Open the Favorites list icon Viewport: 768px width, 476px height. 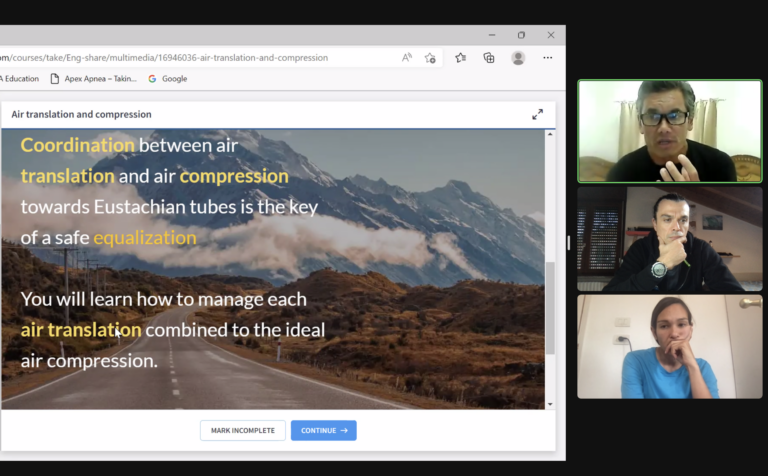click(460, 58)
